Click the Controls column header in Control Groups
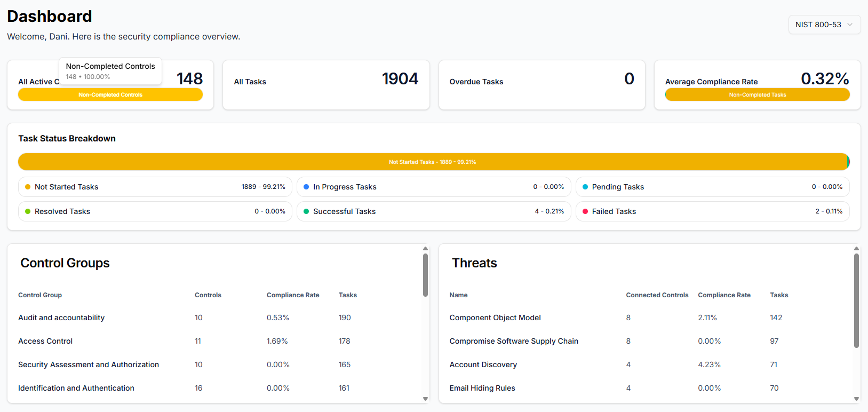 click(x=208, y=295)
